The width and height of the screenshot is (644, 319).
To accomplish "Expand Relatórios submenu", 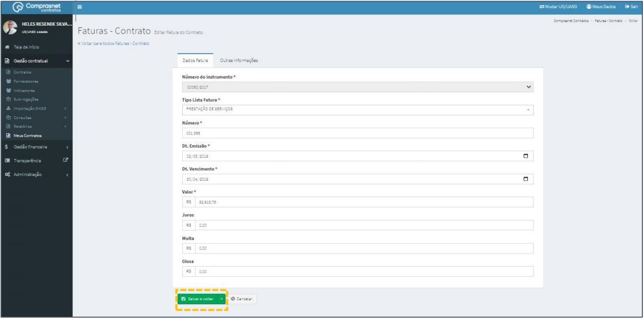I will click(x=36, y=126).
